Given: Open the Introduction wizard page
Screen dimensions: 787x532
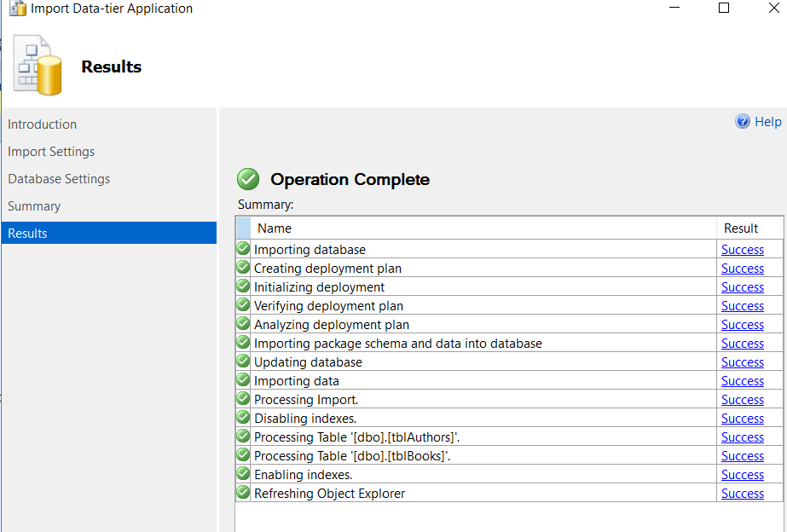Looking at the screenshot, I should (x=43, y=124).
